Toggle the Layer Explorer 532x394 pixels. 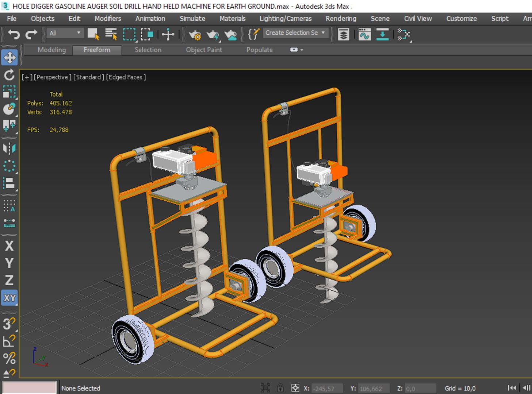(343, 35)
